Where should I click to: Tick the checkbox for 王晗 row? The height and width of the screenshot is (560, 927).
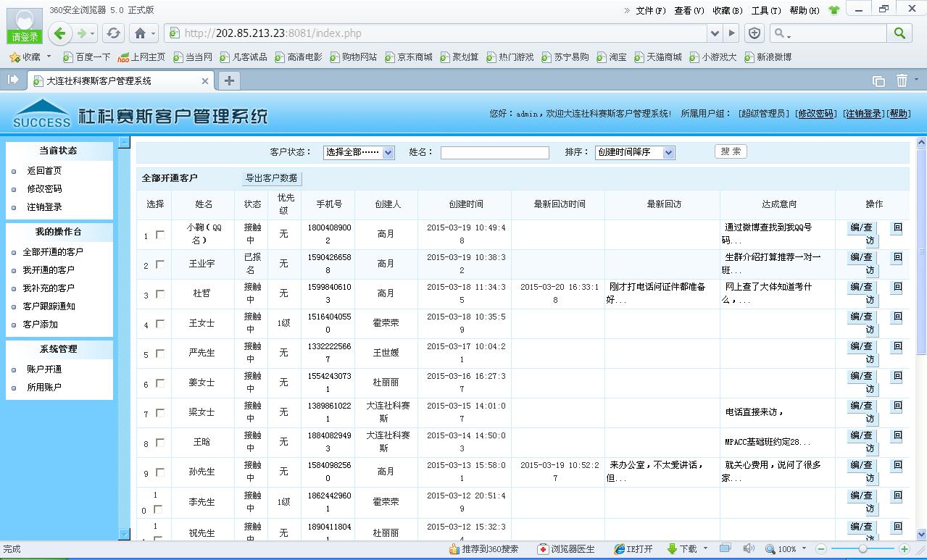[x=160, y=443]
